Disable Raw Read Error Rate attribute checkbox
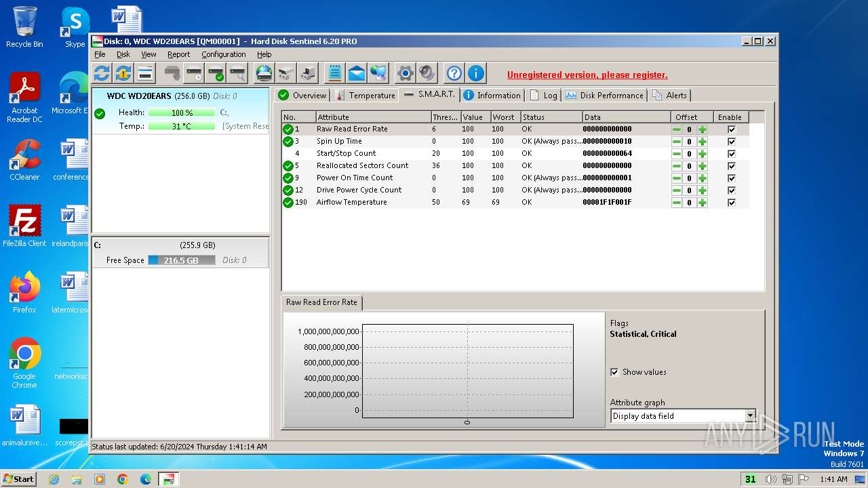Viewport: 868px width, 488px height. pyautogui.click(x=731, y=129)
